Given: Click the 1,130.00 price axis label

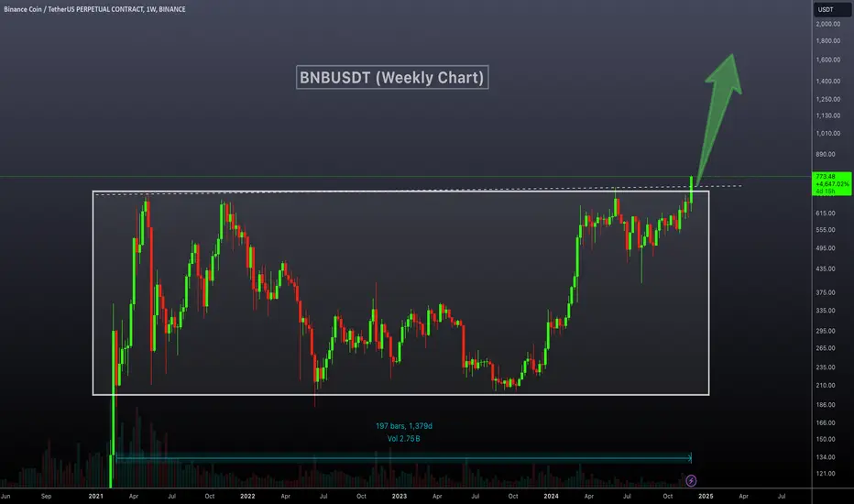Looking at the screenshot, I should point(827,115).
